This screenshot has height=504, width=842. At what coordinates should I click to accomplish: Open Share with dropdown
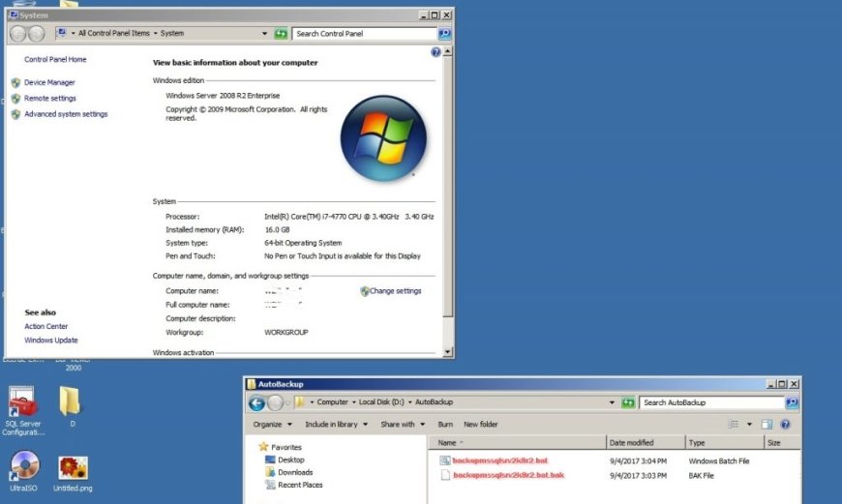point(403,424)
